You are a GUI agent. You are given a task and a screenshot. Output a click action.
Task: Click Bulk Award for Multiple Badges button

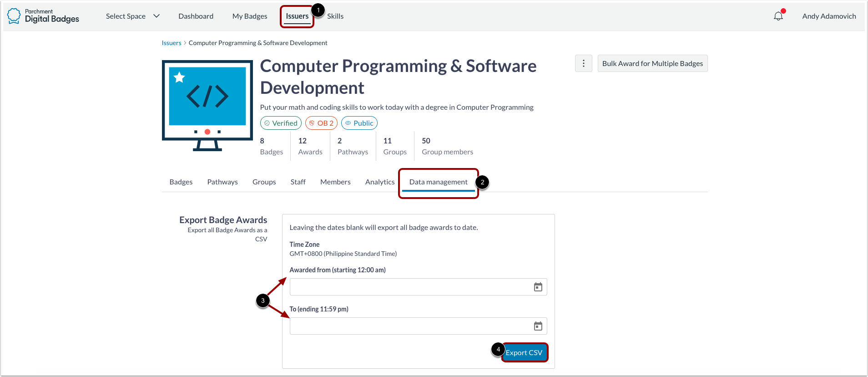click(x=652, y=63)
